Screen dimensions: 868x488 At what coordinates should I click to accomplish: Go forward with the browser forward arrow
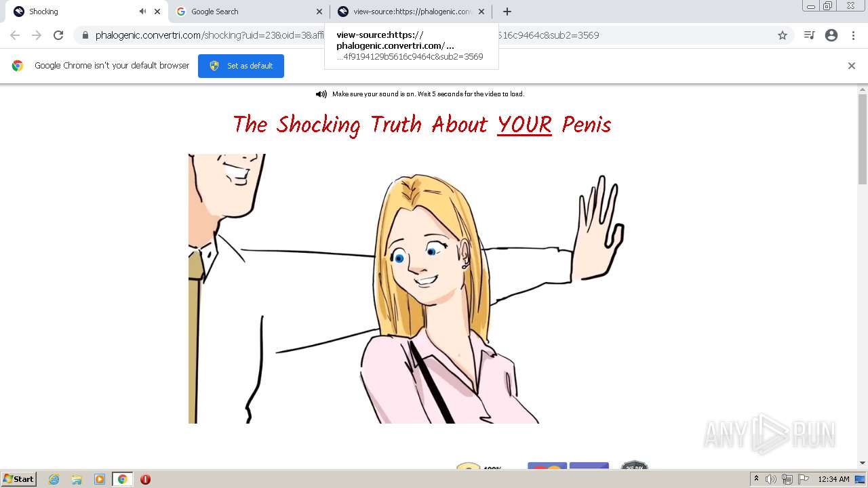(37, 35)
